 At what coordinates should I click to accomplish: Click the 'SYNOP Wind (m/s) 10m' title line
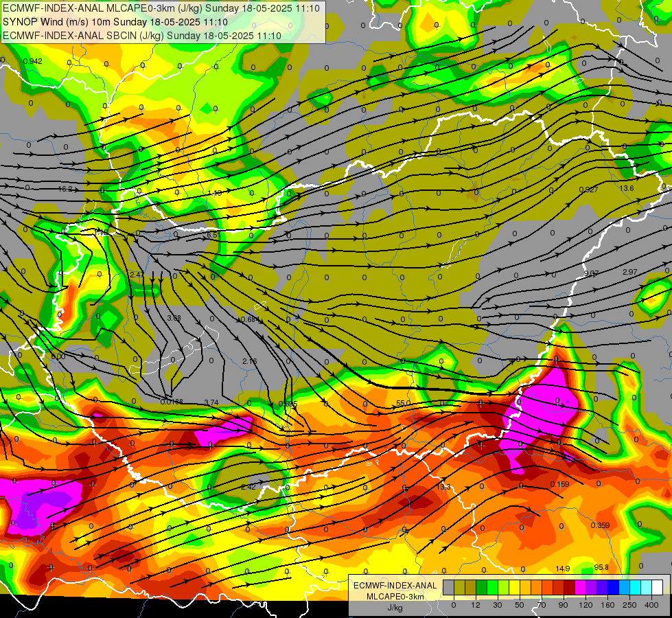[x=115, y=22]
